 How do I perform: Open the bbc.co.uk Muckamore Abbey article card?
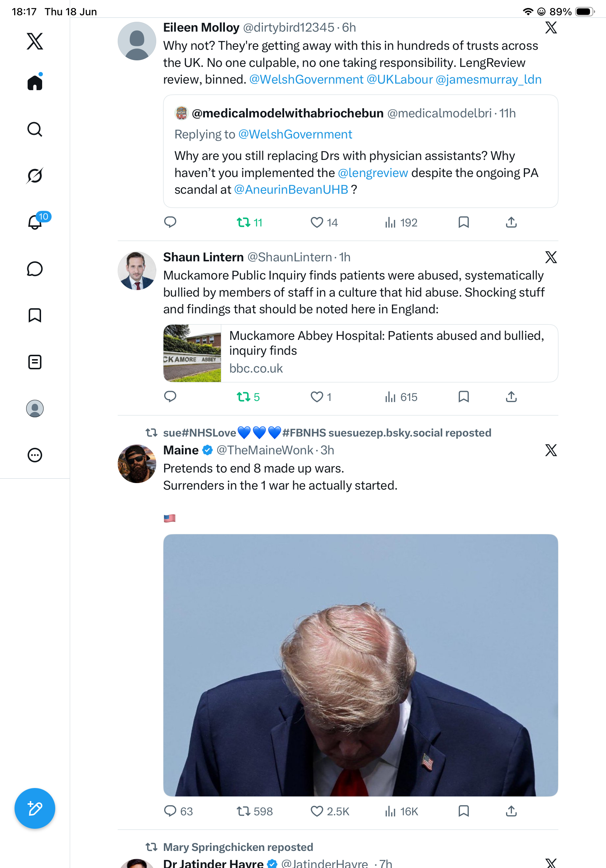coord(360,353)
